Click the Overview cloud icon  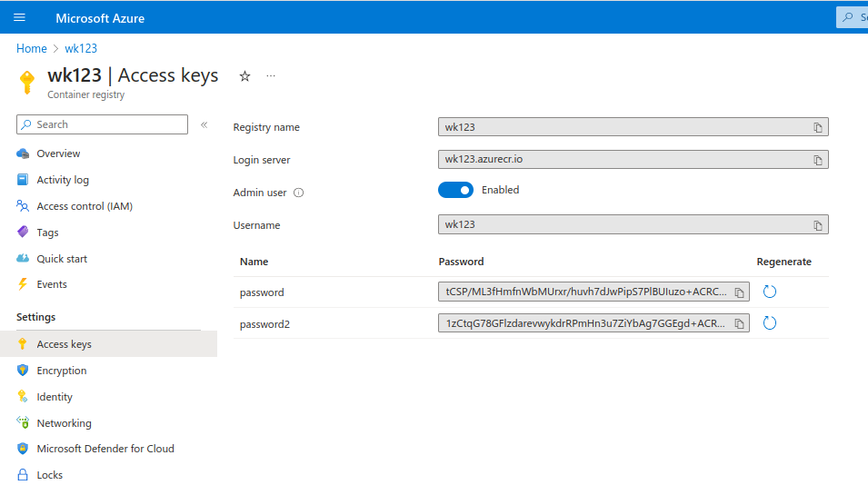tap(23, 153)
